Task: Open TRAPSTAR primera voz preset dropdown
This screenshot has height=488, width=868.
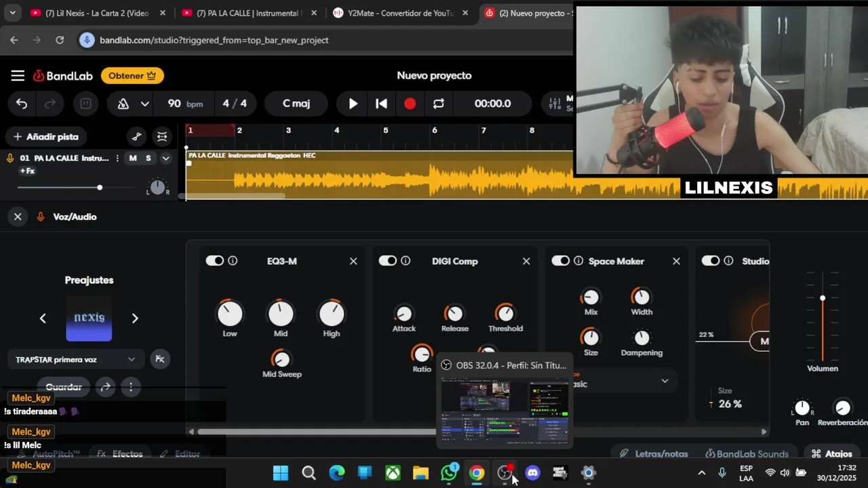Action: (x=75, y=359)
